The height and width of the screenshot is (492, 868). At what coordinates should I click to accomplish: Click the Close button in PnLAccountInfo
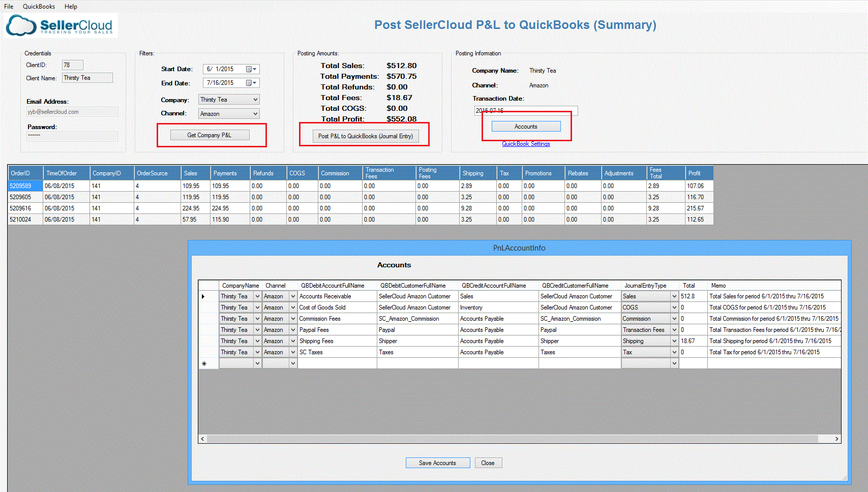[488, 463]
